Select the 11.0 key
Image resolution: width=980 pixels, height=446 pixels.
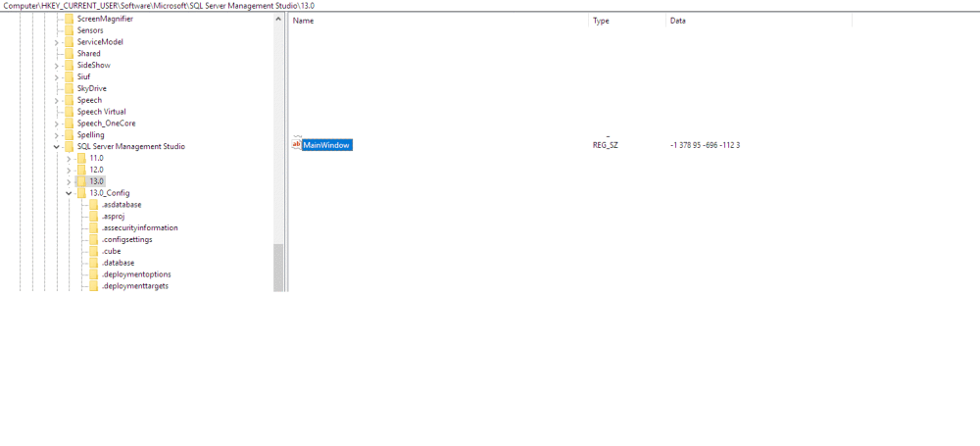point(96,158)
